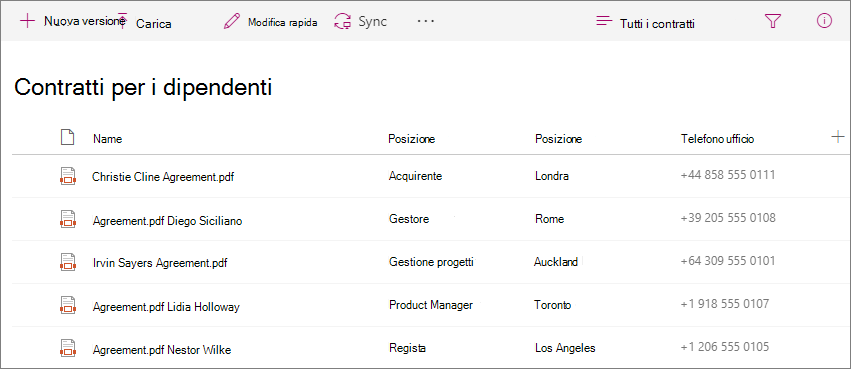Click the Sync icon in the toolbar

[x=342, y=22]
